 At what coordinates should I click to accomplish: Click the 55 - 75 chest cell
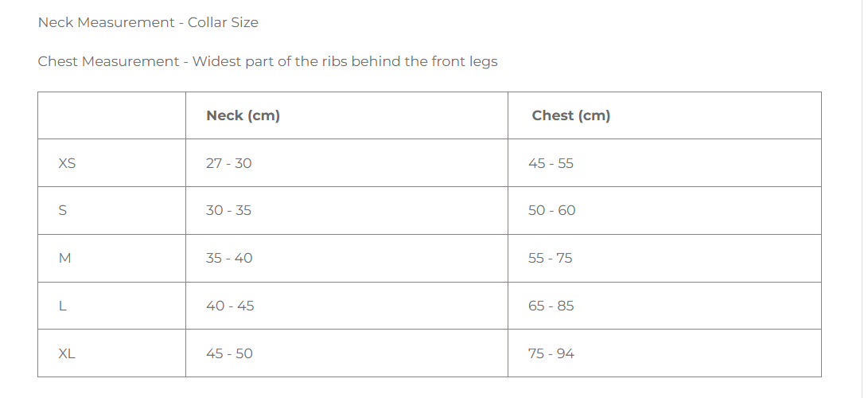tap(550, 258)
